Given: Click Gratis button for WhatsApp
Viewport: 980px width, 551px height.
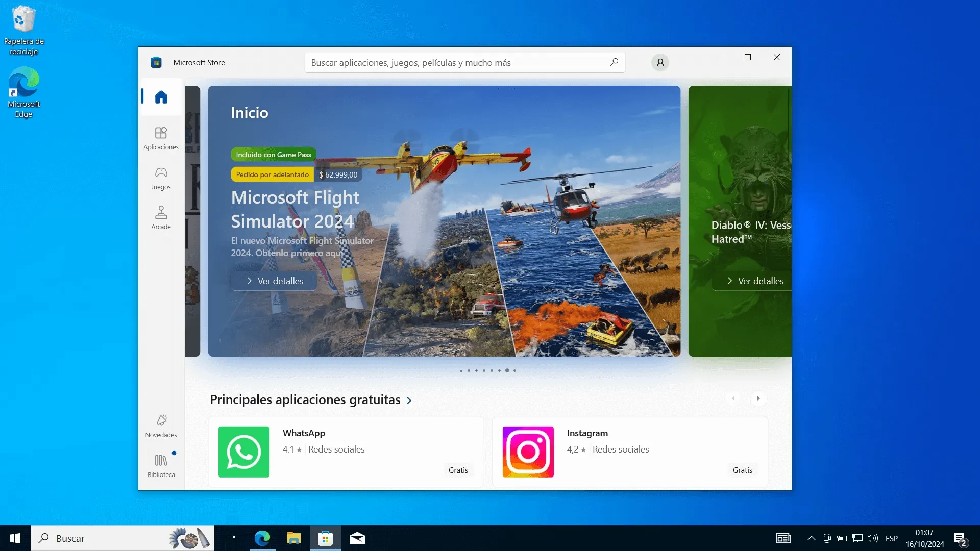Looking at the screenshot, I should tap(458, 470).
